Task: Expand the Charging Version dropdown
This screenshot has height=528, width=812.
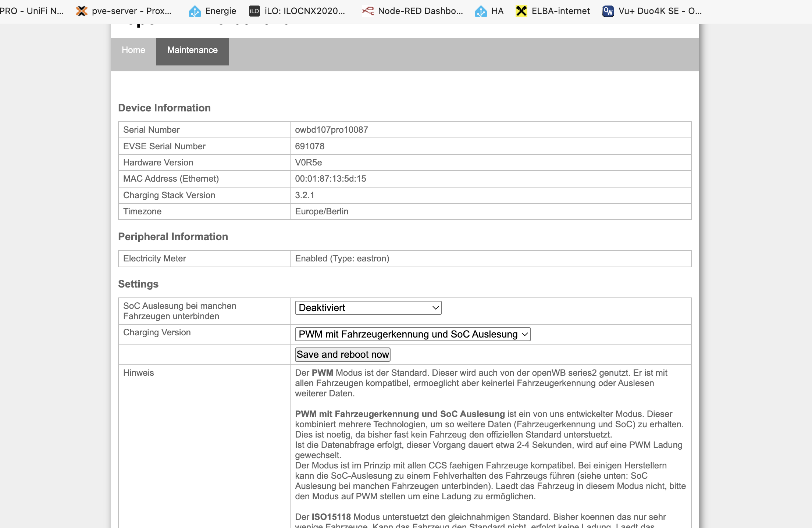Action: point(412,334)
